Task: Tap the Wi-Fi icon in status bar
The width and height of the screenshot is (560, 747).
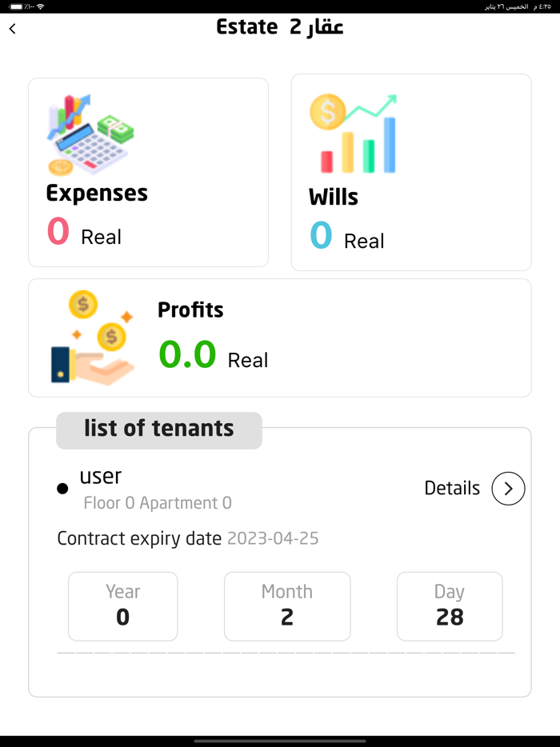Action: tap(41, 6)
